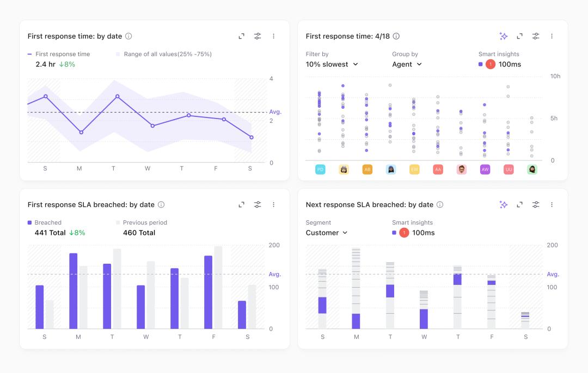
Task: Open the kebab menu on First response SLA breached
Action: click(x=274, y=204)
